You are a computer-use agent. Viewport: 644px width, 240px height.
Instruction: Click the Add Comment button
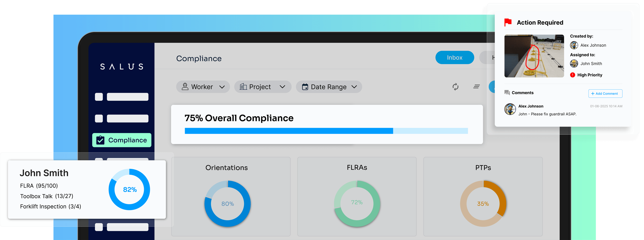pos(605,94)
